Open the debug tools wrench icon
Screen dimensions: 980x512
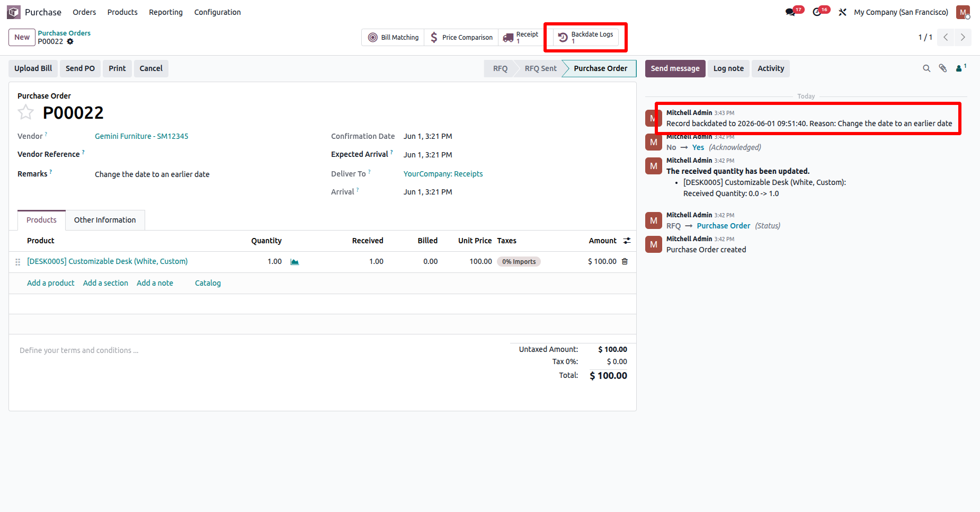842,12
